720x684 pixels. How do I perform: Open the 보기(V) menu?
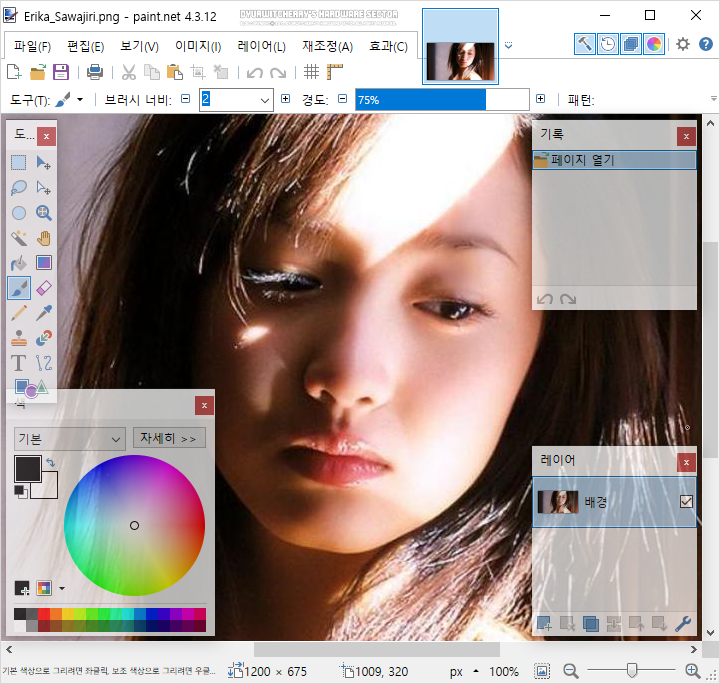[x=139, y=46]
